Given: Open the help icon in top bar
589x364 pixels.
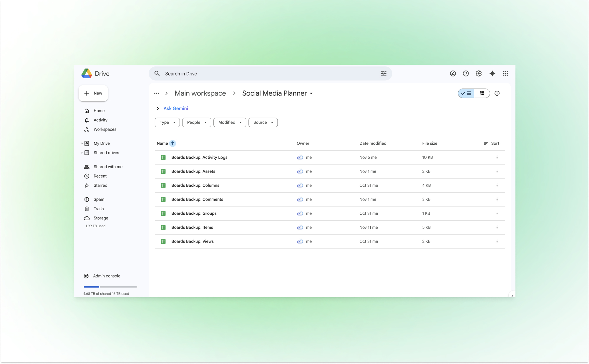Looking at the screenshot, I should [x=465, y=74].
